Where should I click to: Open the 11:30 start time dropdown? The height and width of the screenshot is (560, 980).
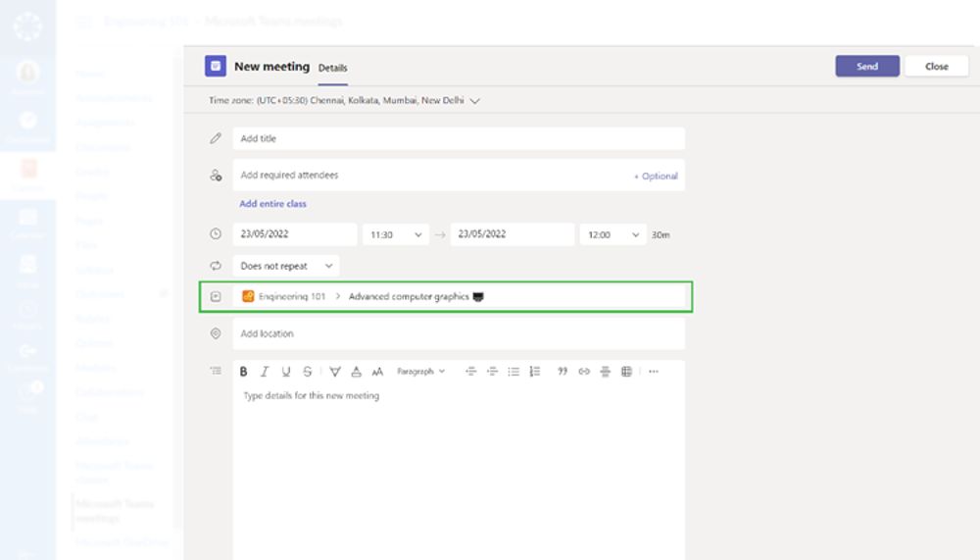point(396,235)
